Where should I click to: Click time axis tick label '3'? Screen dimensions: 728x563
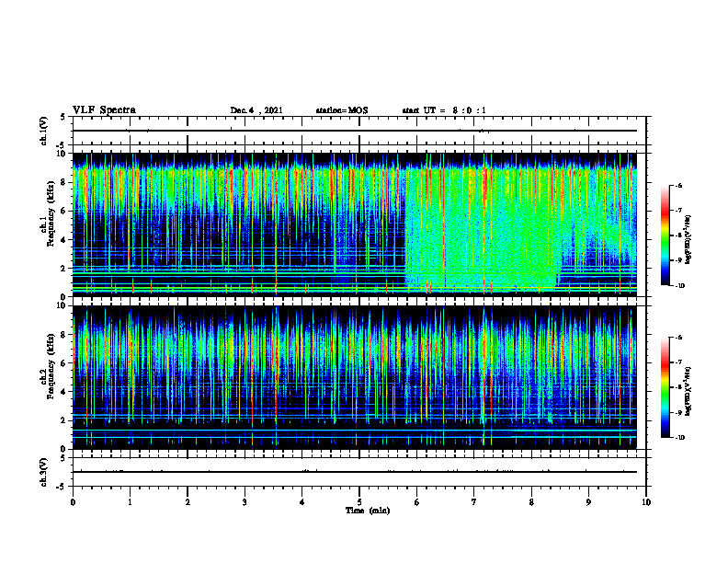pyautogui.click(x=245, y=502)
